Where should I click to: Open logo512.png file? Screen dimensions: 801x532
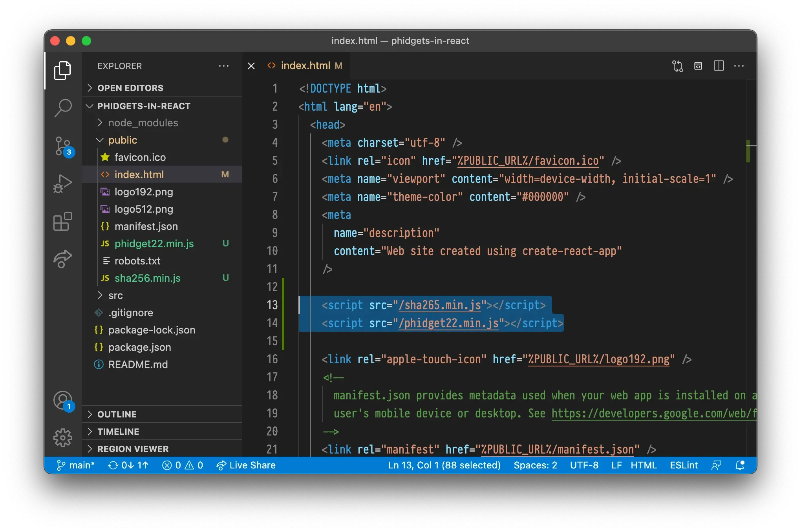tap(162, 209)
